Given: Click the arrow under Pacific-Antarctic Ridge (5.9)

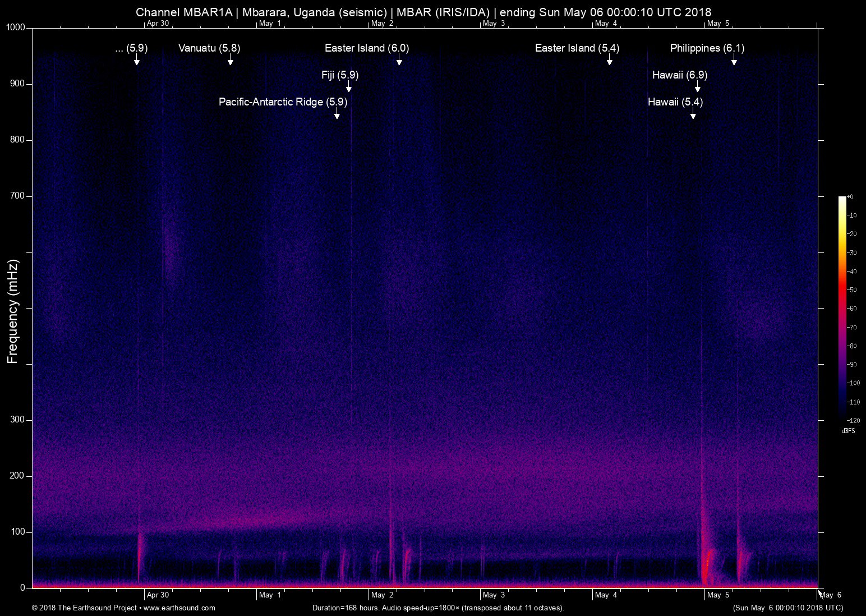Looking at the screenshot, I should 337,114.
